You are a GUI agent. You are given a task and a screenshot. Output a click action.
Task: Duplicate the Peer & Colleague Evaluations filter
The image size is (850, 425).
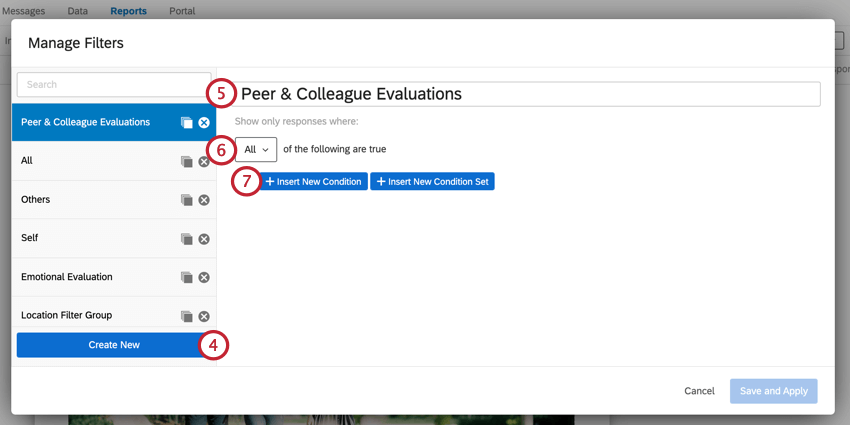(186, 122)
